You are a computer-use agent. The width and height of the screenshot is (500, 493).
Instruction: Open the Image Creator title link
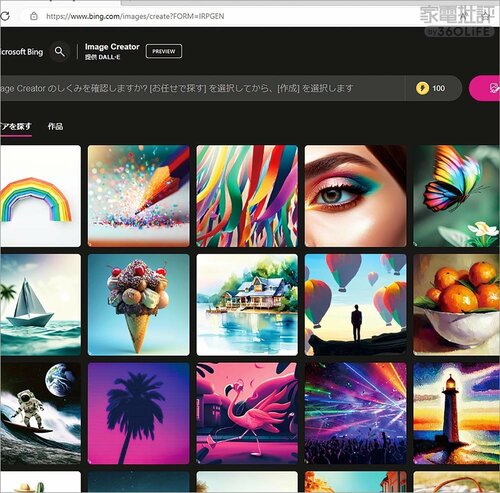tap(112, 47)
